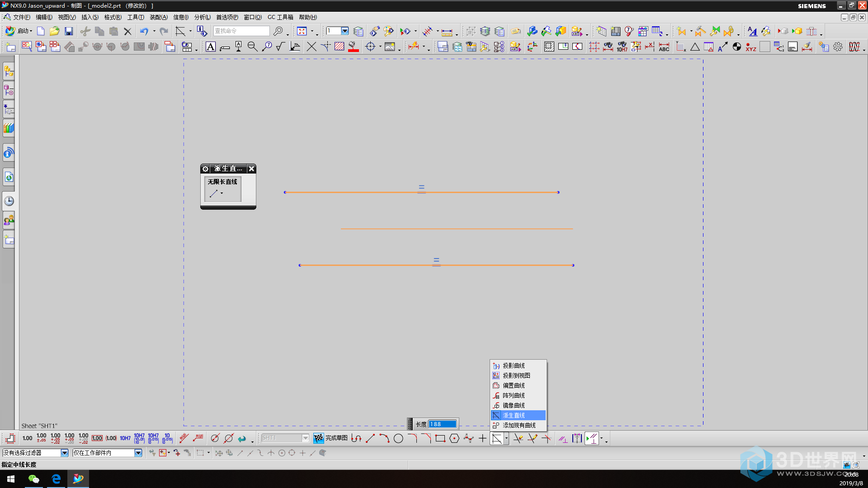Select the ABC dimension text icon

coord(664,47)
